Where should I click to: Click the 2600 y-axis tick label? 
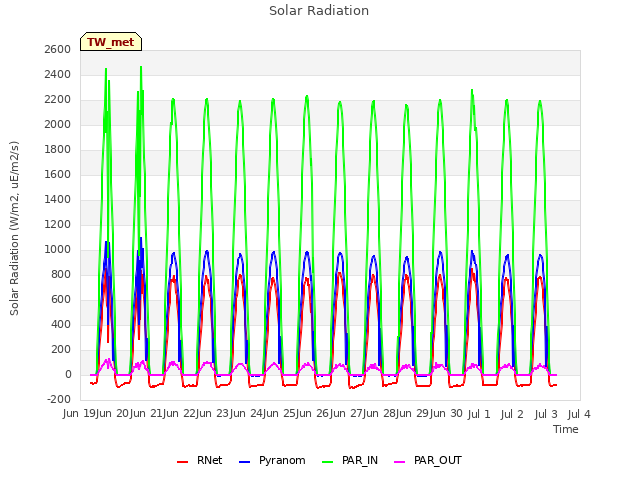click(x=58, y=49)
